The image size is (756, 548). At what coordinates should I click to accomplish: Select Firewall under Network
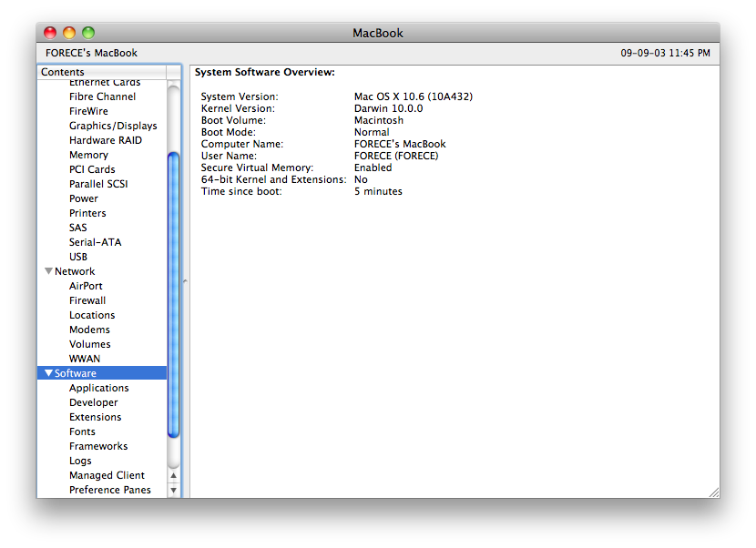87,300
